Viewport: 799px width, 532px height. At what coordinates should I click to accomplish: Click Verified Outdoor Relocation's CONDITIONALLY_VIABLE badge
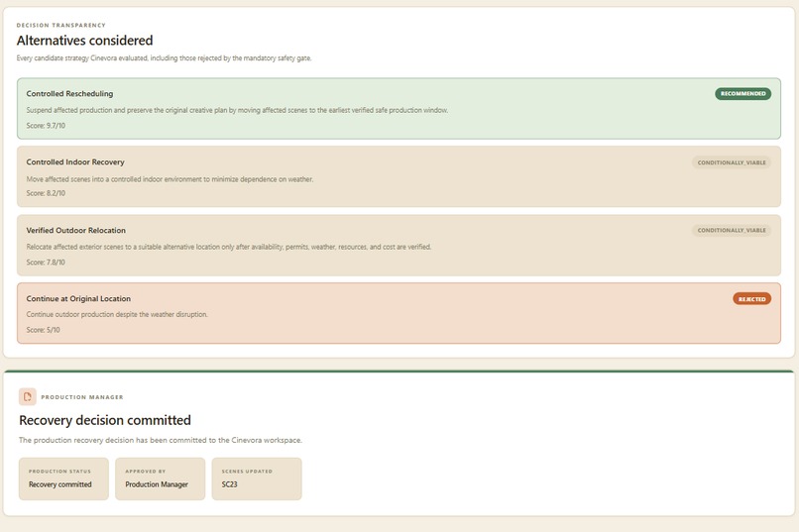pyautogui.click(x=732, y=230)
